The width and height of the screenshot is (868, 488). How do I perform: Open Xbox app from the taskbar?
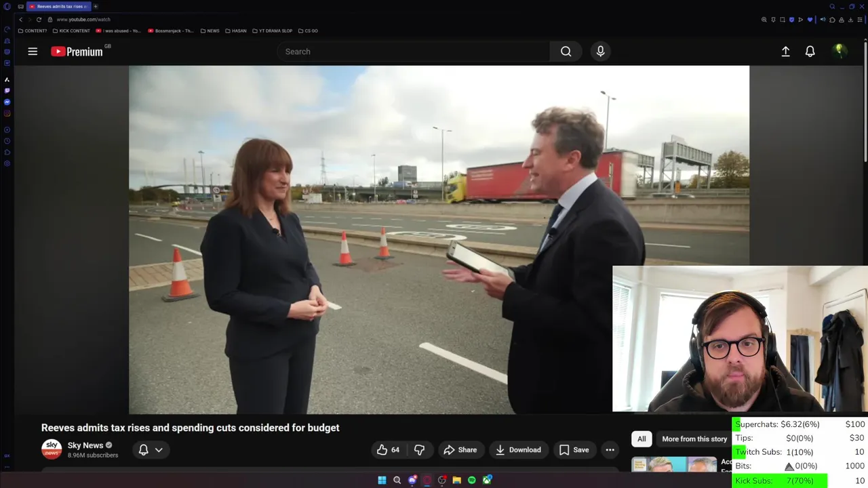point(487,480)
